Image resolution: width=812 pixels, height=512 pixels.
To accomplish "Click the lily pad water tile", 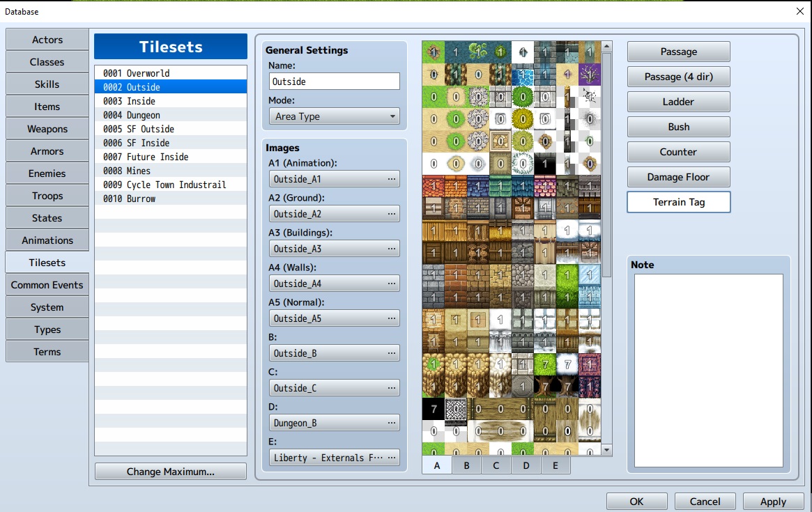I will pyautogui.click(x=478, y=52).
